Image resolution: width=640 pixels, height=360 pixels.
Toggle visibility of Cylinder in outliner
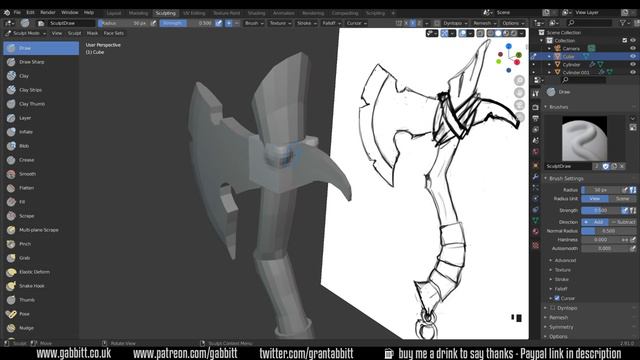tap(633, 64)
